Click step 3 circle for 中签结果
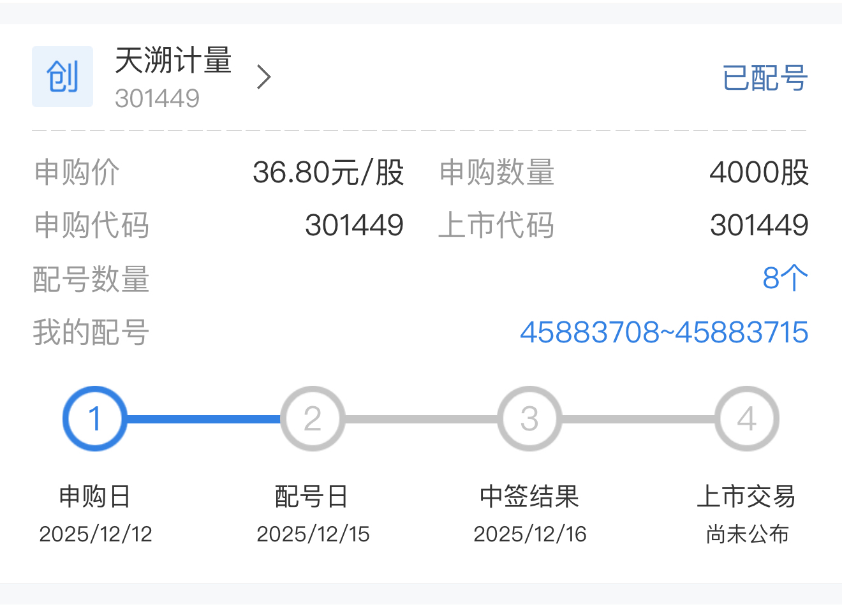Image resolution: width=842 pixels, height=616 pixels. coord(529,419)
